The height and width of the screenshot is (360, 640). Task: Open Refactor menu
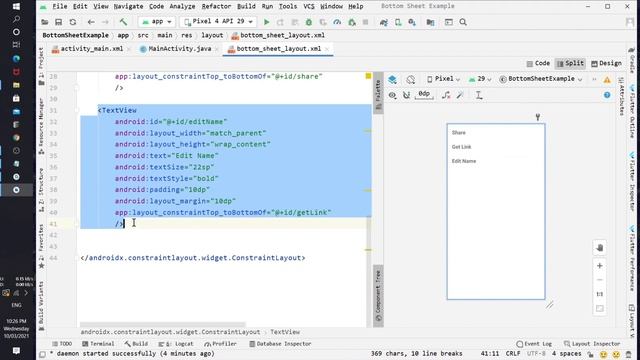(x=216, y=7)
